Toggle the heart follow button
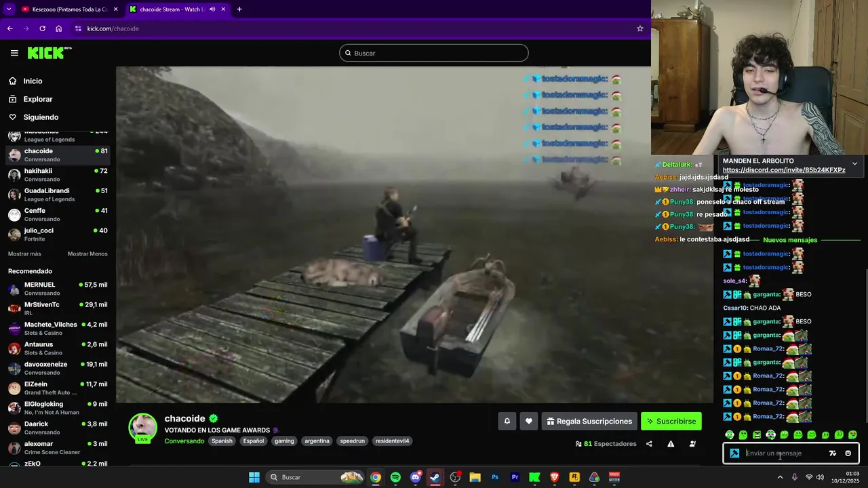868x488 pixels. click(x=529, y=421)
